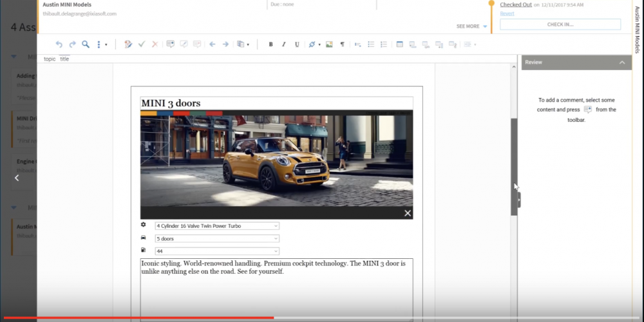The height and width of the screenshot is (322, 644).
Task: Click the Review panel header title
Action: coord(533,62)
